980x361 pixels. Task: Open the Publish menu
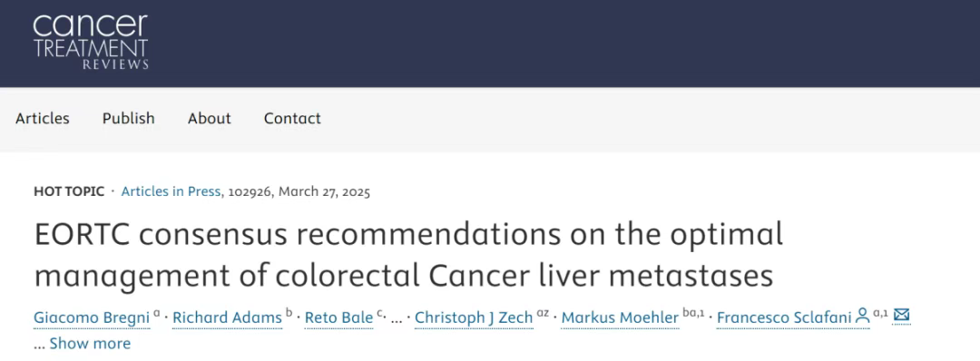129,119
